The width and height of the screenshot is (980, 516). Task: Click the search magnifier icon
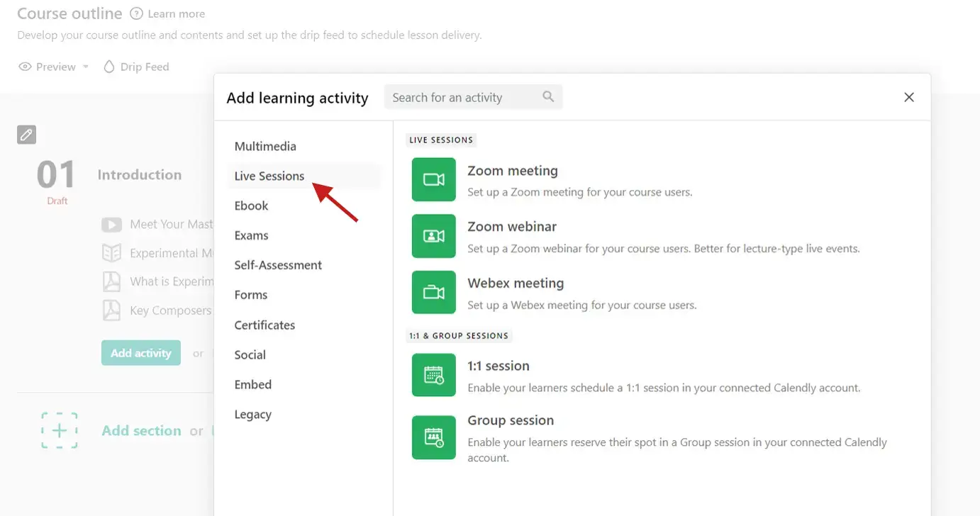tap(548, 97)
